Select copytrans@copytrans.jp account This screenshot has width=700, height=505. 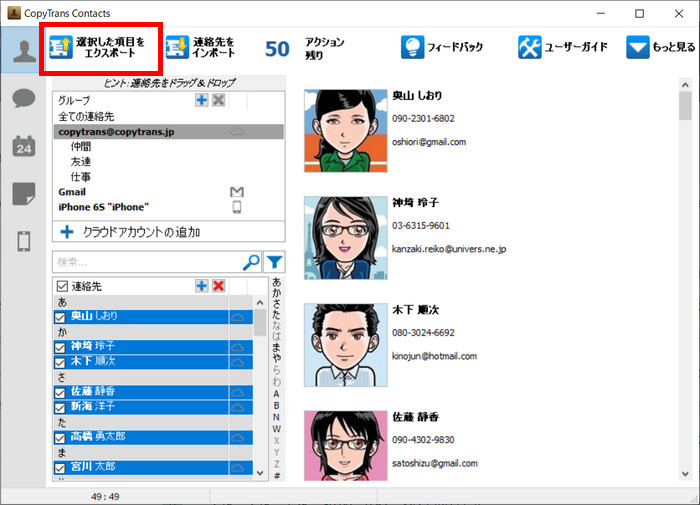point(168,132)
